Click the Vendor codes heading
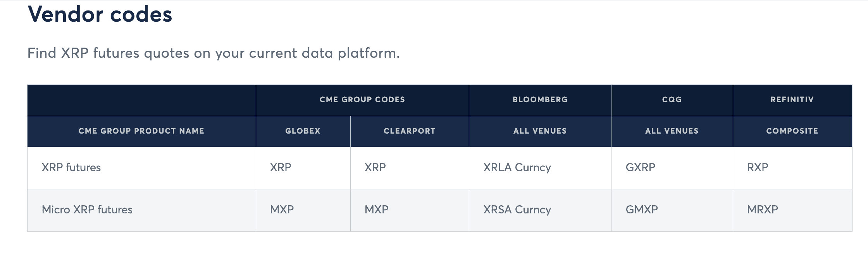Viewport: 868px width, 261px height. pos(100,15)
